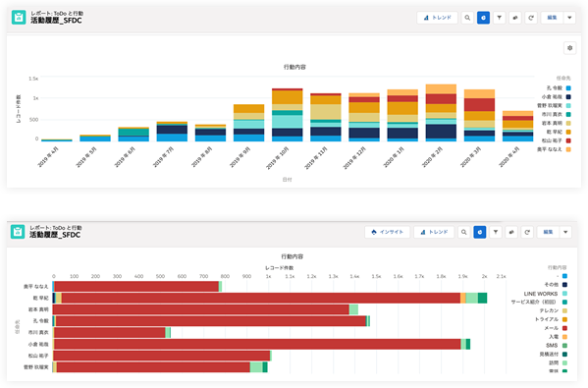
Task: Click the 2019年10月 stacked column
Action: coord(288,115)
